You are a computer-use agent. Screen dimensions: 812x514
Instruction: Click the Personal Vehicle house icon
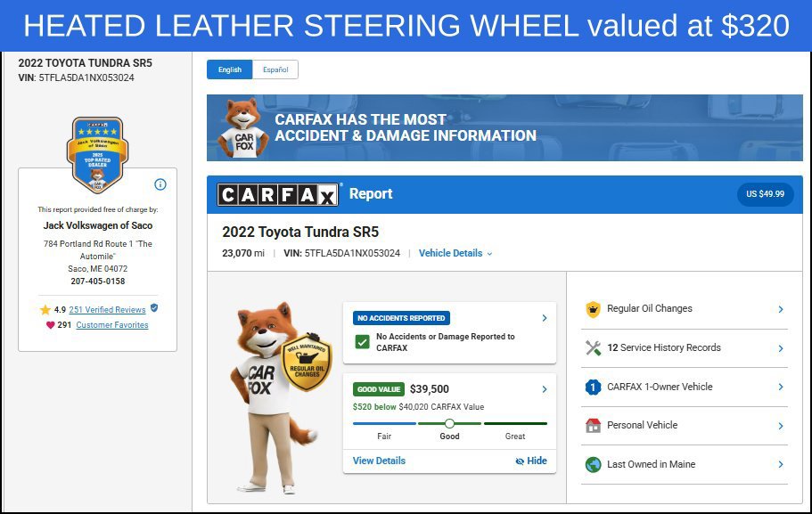[593, 426]
